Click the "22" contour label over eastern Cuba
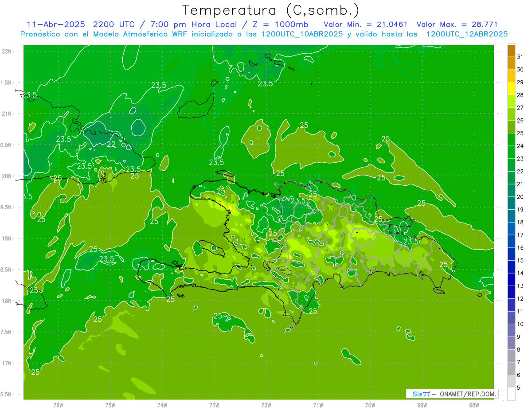 click(x=111, y=145)
